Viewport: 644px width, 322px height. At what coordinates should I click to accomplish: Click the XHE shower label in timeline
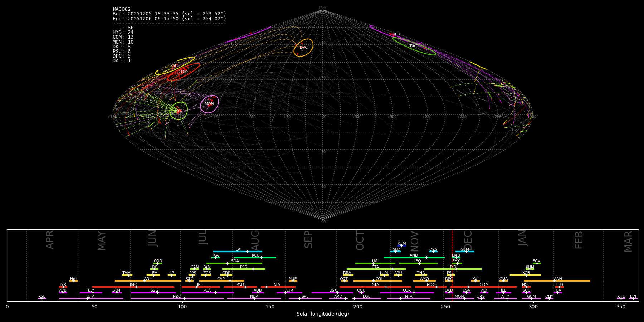click(x=621, y=297)
